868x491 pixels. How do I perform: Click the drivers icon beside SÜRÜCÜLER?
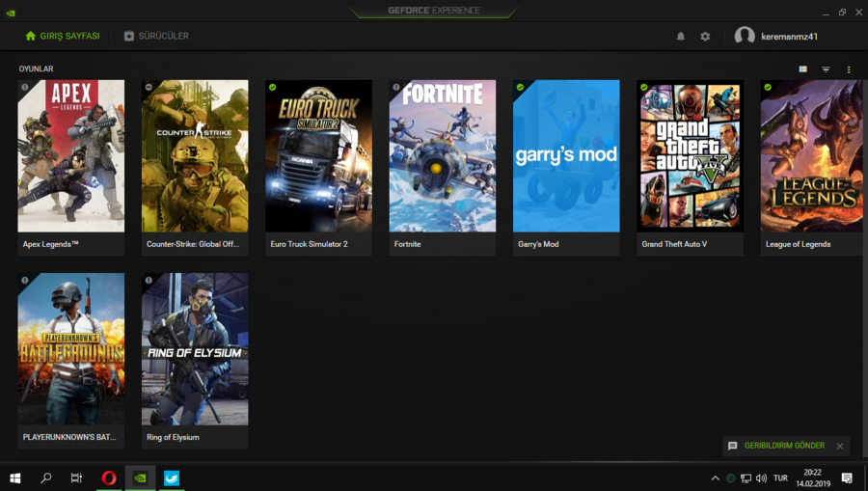coord(129,36)
